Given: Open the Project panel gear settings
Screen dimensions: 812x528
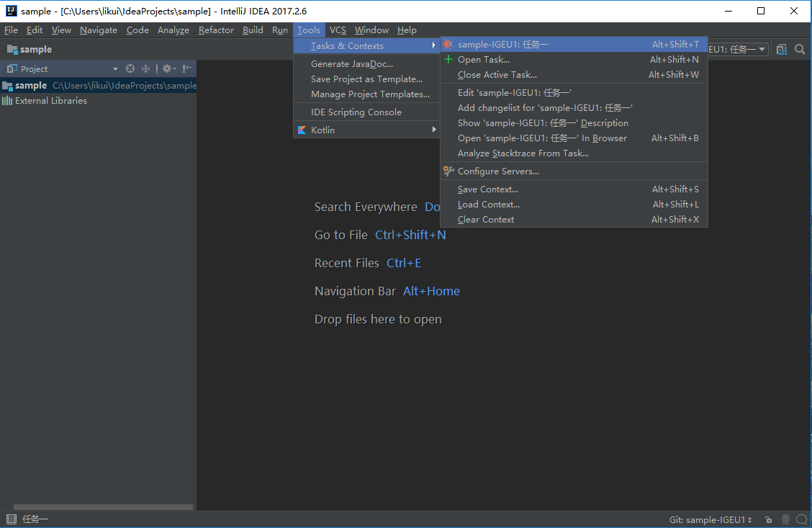Looking at the screenshot, I should tap(169, 68).
